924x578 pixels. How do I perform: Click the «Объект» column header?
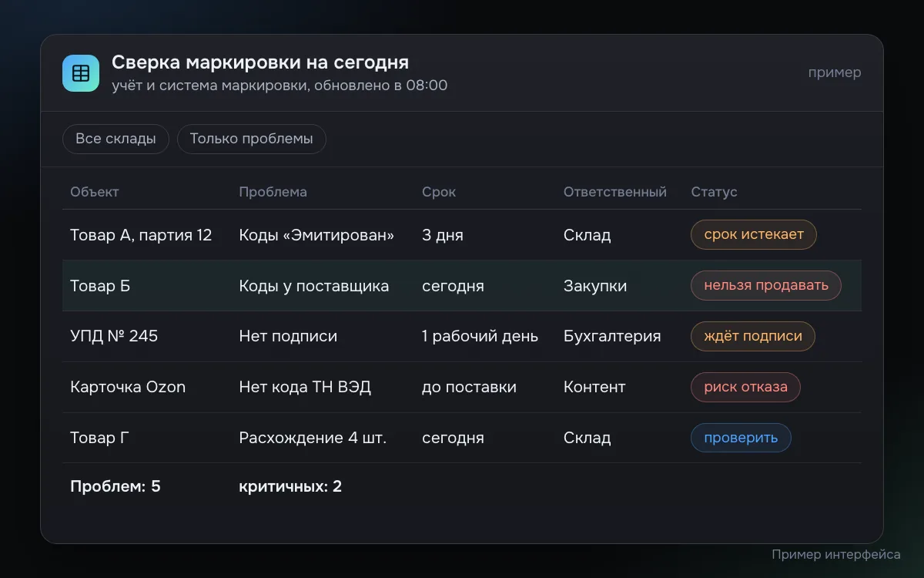coord(95,192)
